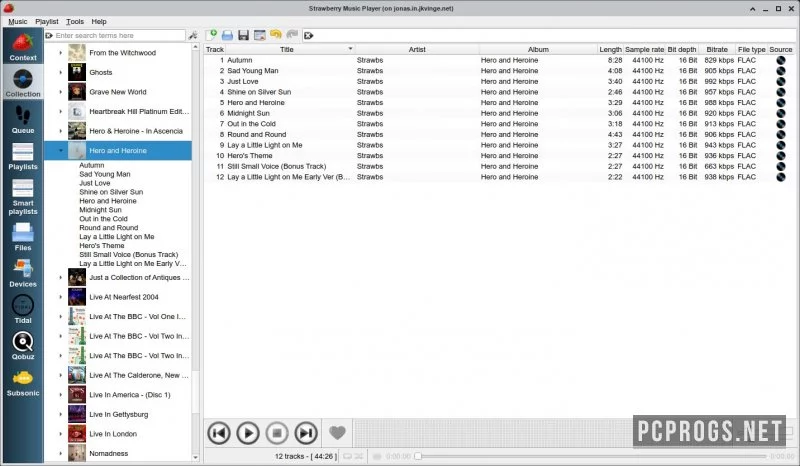Screen dimensions: 800x466
Task: Create a new playlist from the toolbar
Action: pyautogui.click(x=211, y=35)
